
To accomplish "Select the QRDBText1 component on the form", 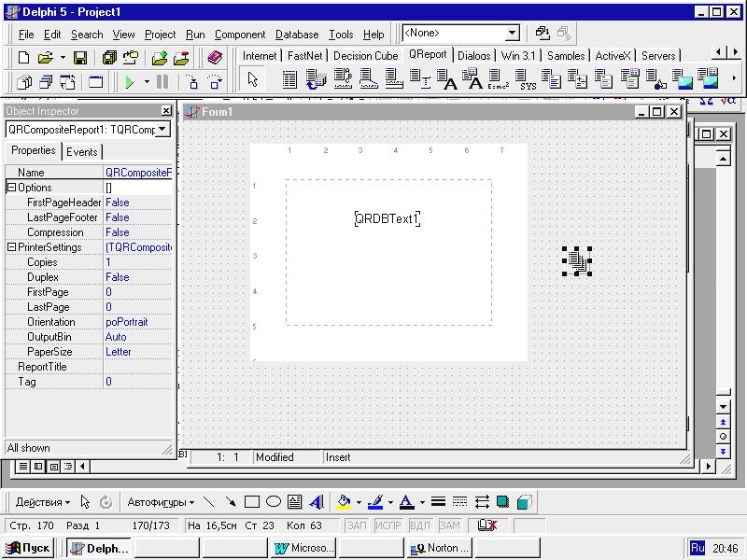I will tap(388, 218).
